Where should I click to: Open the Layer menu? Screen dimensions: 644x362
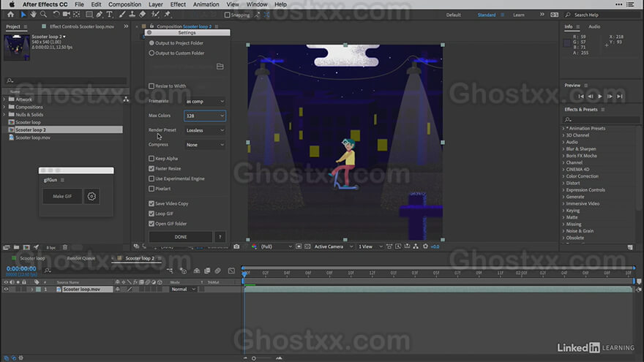[155, 4]
